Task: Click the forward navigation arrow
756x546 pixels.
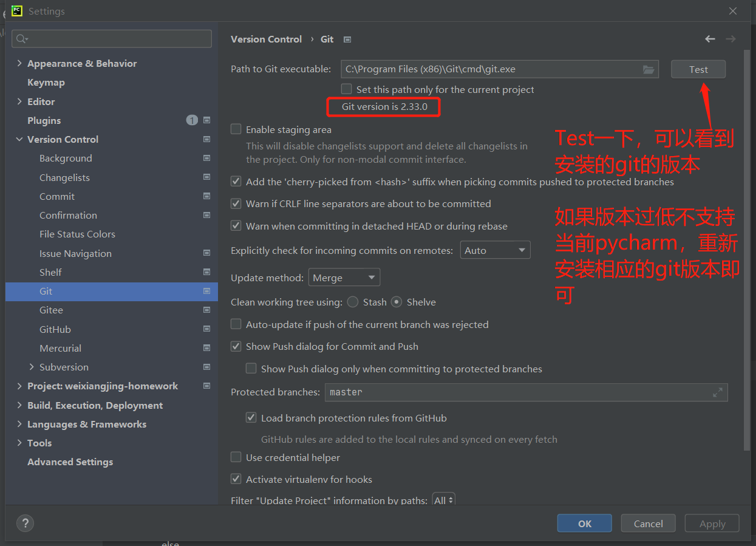Action: (730, 39)
